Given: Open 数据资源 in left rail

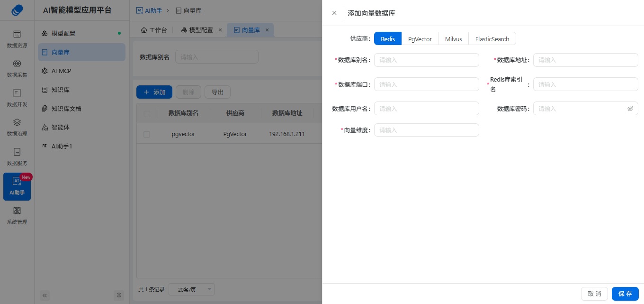Looking at the screenshot, I should tap(17, 39).
